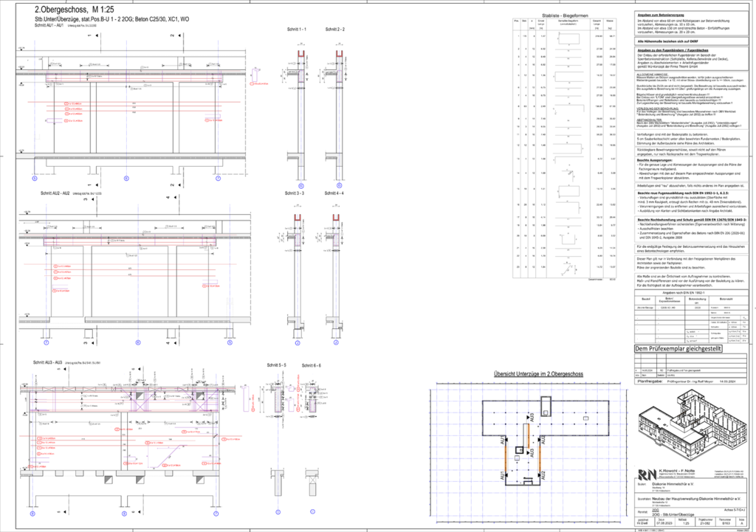Click the "Stabliste - Biegeformen" table title

click(567, 15)
